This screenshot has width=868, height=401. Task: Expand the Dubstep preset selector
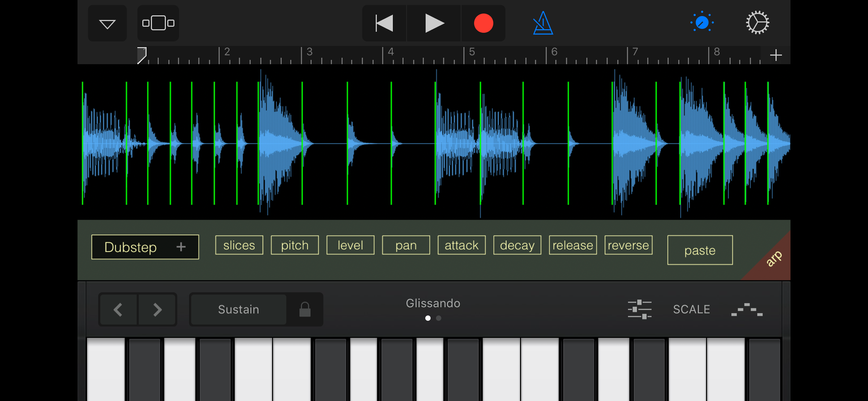pyautogui.click(x=145, y=247)
